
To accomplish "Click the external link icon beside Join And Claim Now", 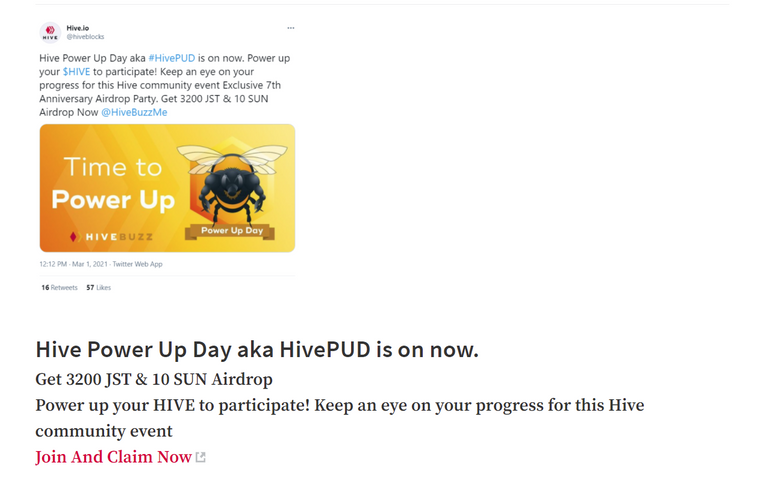I will 200,457.
